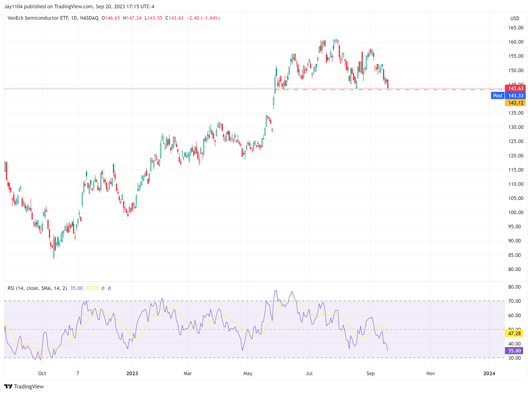The height and width of the screenshot is (394, 532).
Task: Click the low price L143.55
Action: [154, 18]
